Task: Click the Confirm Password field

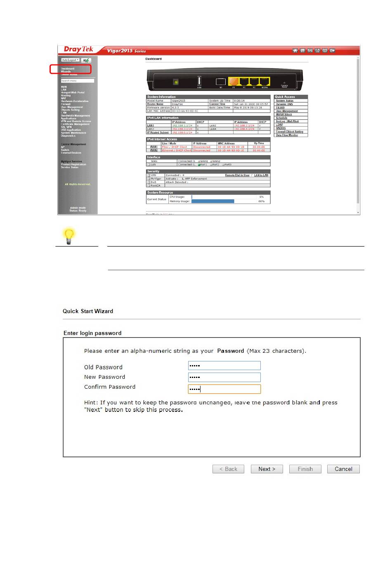Action: 224,389
